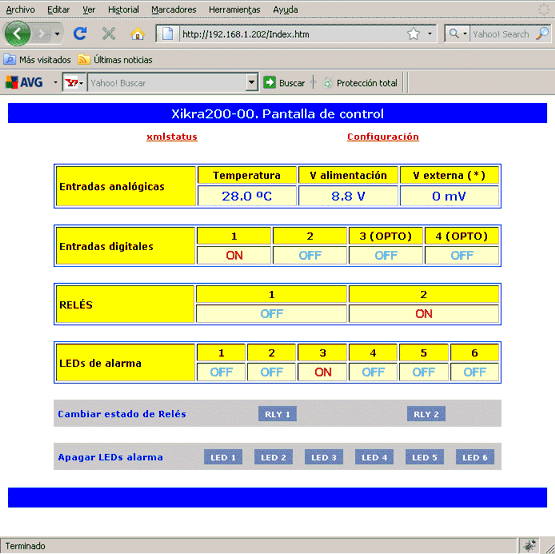Open the address bar history dropdown
555x554 pixels.
[430, 34]
